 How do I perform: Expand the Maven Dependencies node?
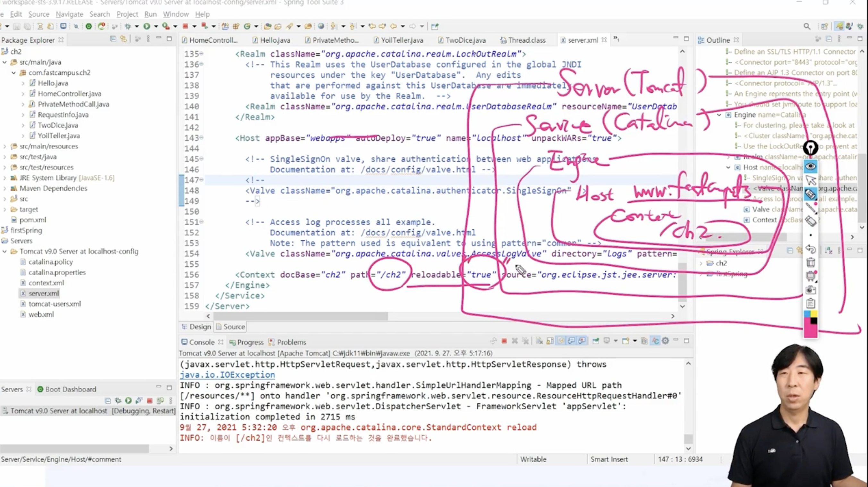(5, 188)
